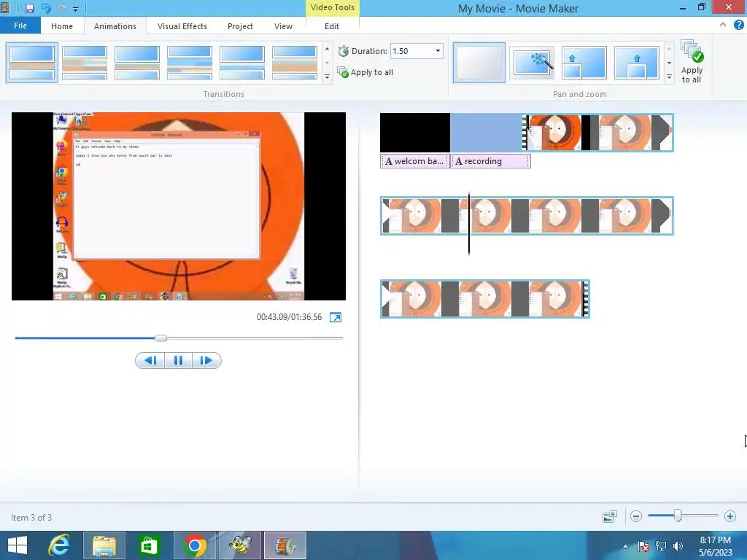This screenshot has height=560, width=747.
Task: Click transitions gallery up arrow
Action: click(x=327, y=49)
